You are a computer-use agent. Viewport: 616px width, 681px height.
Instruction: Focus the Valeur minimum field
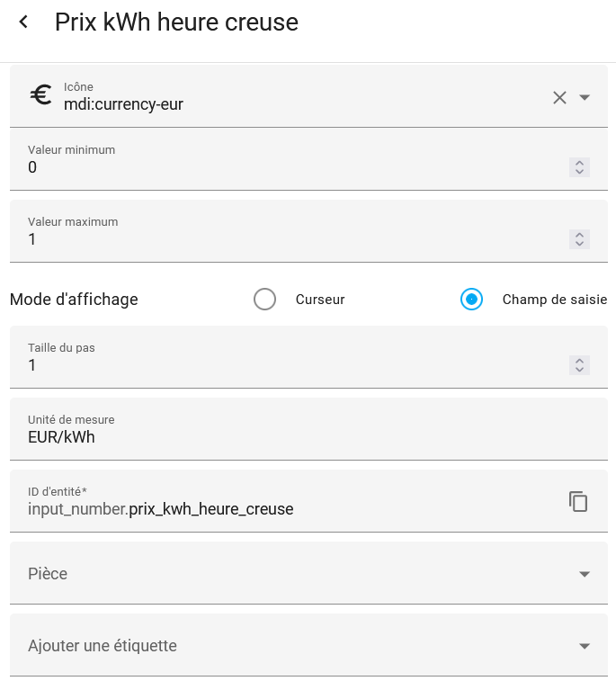pyautogui.click(x=288, y=167)
